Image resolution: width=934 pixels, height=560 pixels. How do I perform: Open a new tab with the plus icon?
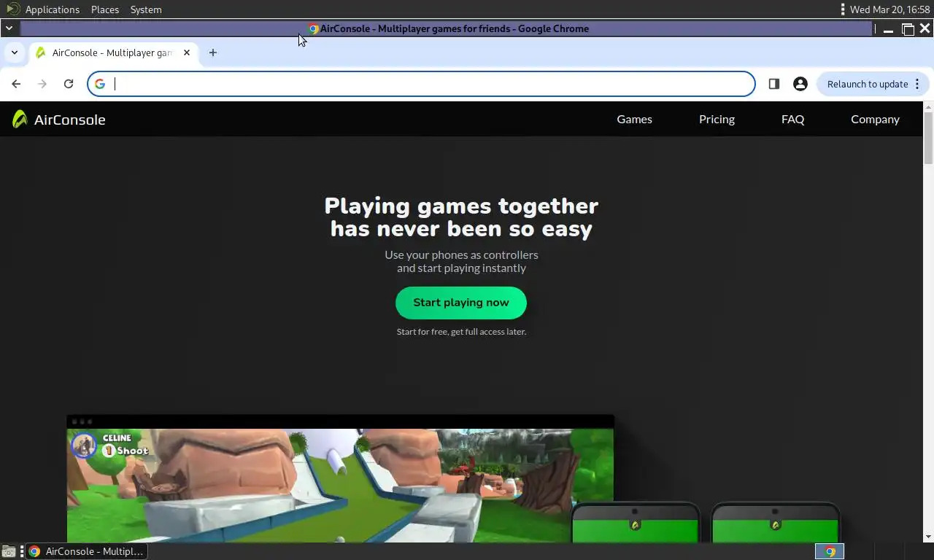tap(213, 52)
